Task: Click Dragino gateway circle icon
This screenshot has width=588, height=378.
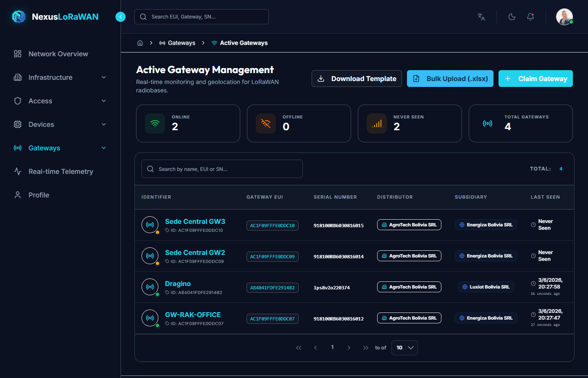Action: [x=150, y=287]
